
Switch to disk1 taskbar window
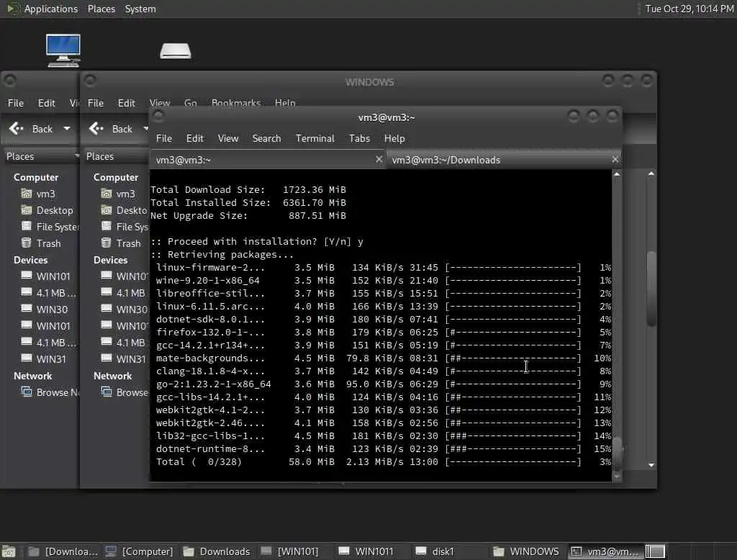435,551
